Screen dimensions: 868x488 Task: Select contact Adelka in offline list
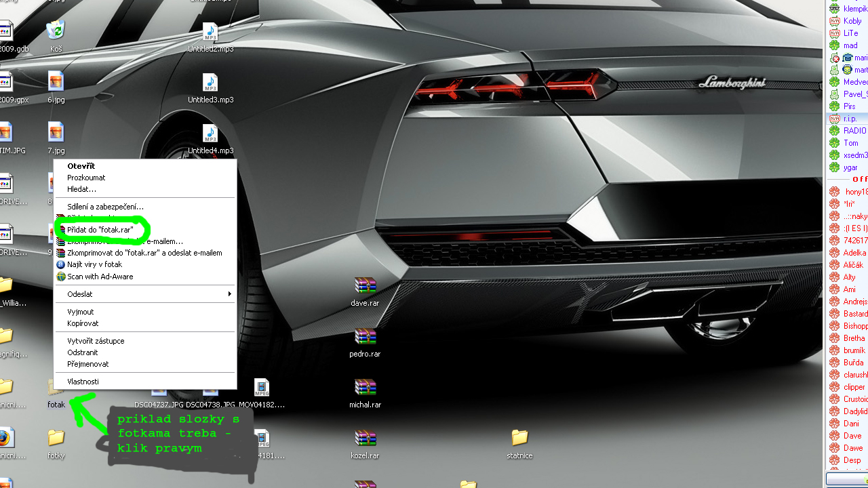pyautogui.click(x=854, y=253)
